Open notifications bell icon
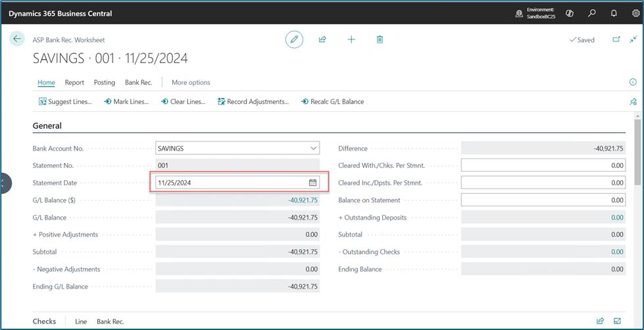Viewport: 644px width, 330px height. point(614,14)
